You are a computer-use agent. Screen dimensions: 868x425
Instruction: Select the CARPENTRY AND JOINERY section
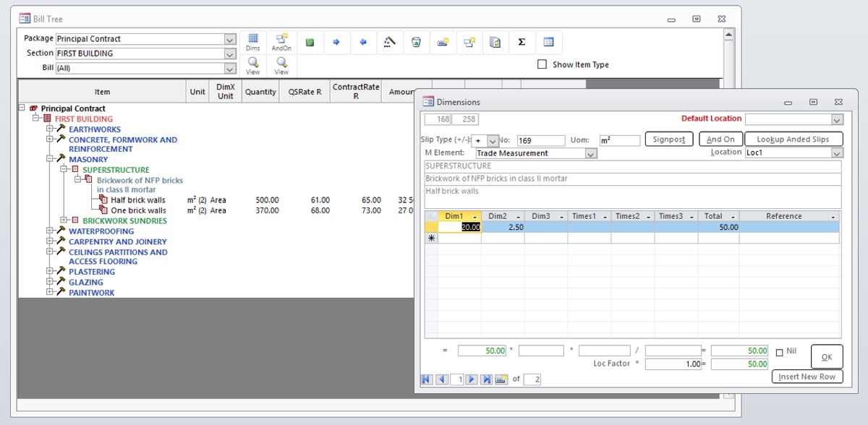tap(118, 241)
